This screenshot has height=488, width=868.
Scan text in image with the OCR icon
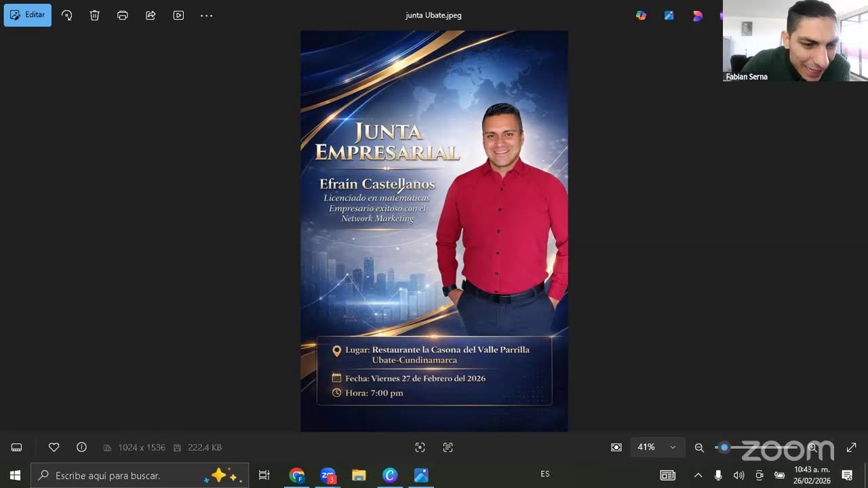[448, 447]
